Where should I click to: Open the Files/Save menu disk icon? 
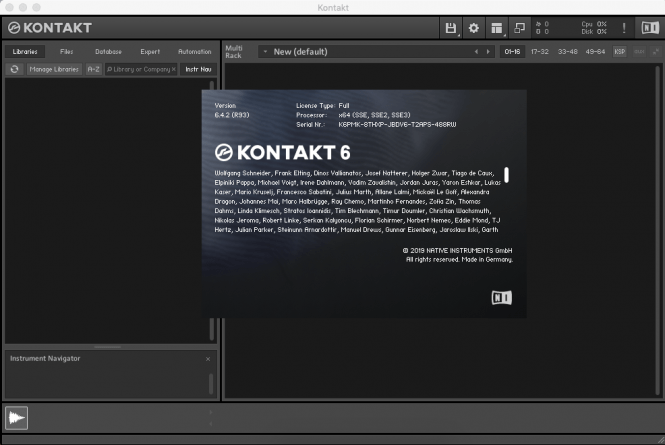(450, 28)
